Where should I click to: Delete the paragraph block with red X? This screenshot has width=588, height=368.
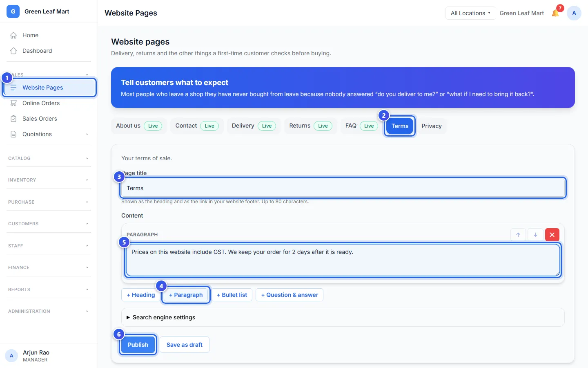click(552, 235)
